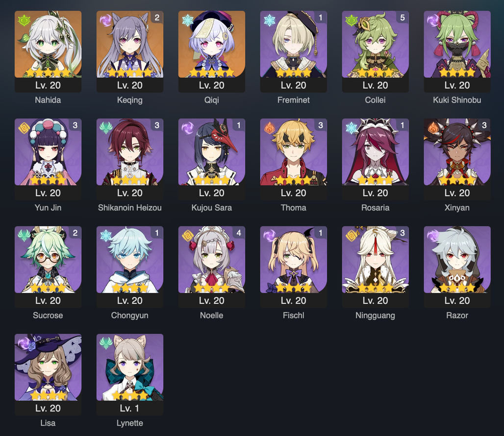504x436 pixels.
Task: Click Lisa's four-star rating row
Action: tap(48, 395)
